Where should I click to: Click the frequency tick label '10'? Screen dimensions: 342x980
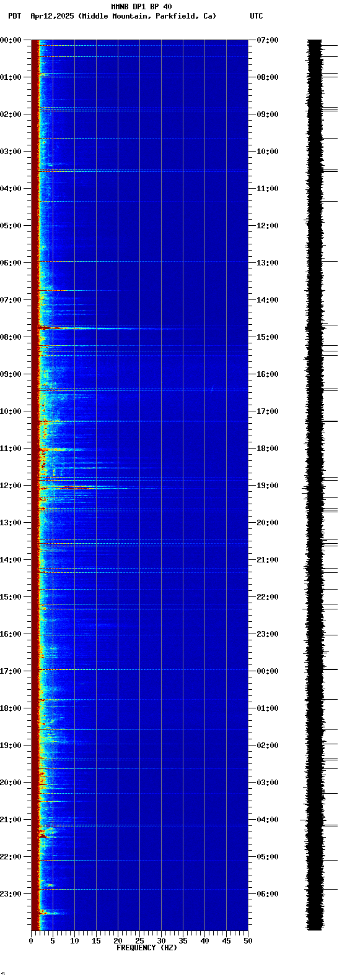pos(74,941)
